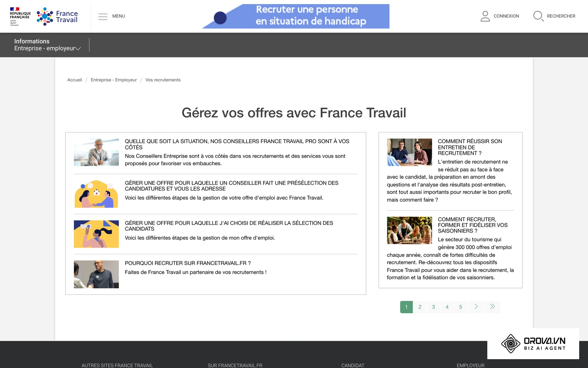Open Entreprise - Employeur breadcrumb

(114, 80)
